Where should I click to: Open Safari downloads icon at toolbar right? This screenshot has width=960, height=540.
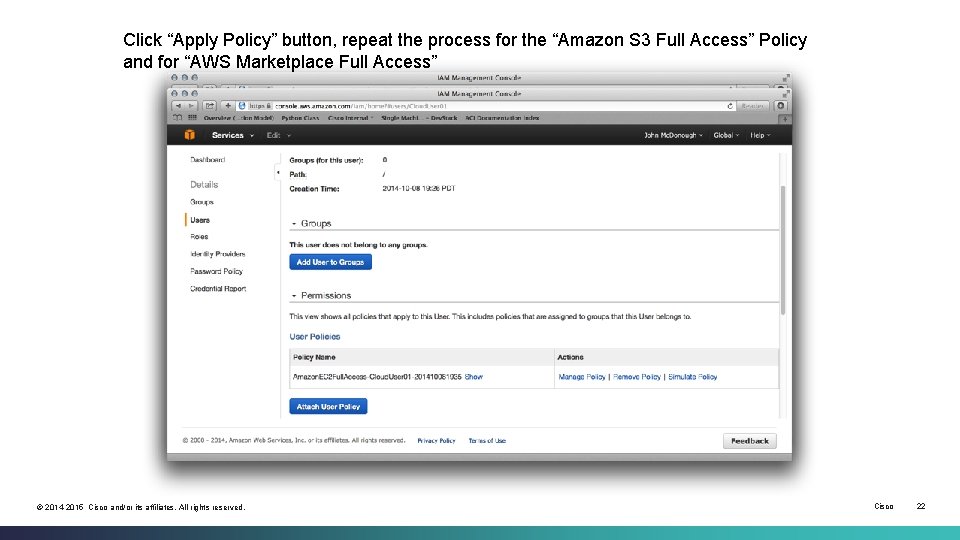pyautogui.click(x=781, y=106)
